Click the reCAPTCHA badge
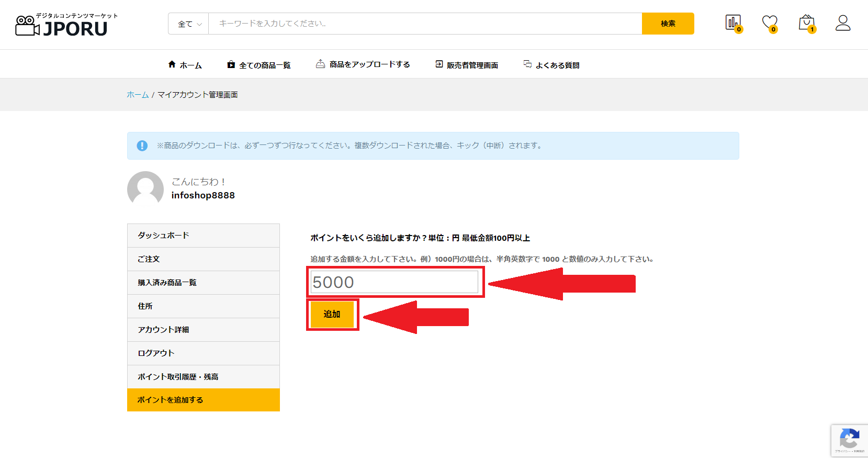The width and height of the screenshot is (868, 458). (x=849, y=440)
